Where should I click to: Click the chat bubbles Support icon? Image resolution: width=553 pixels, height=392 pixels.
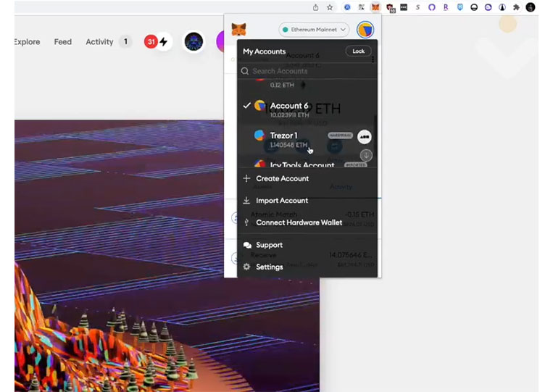247,245
